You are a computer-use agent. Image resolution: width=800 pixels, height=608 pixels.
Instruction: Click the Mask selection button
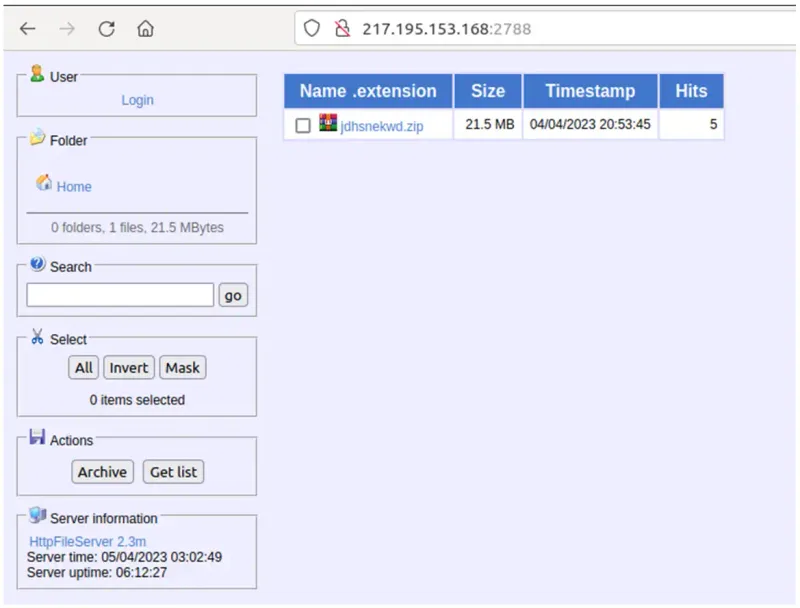[183, 368]
